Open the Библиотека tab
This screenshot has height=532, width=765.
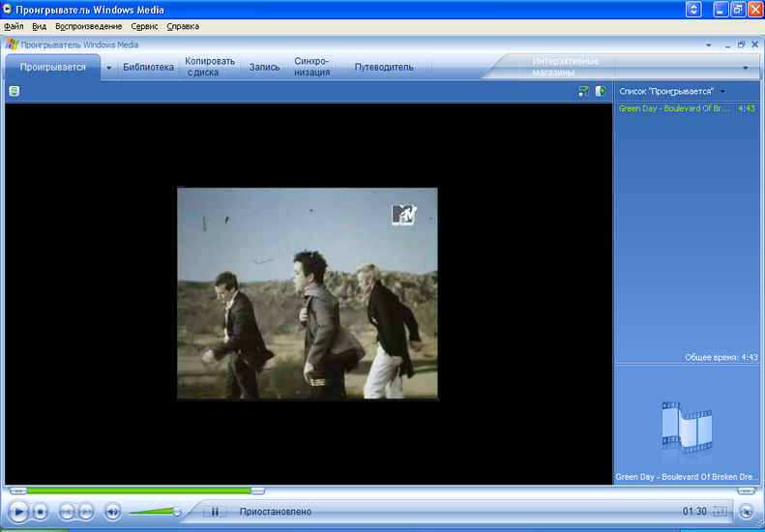click(x=148, y=68)
